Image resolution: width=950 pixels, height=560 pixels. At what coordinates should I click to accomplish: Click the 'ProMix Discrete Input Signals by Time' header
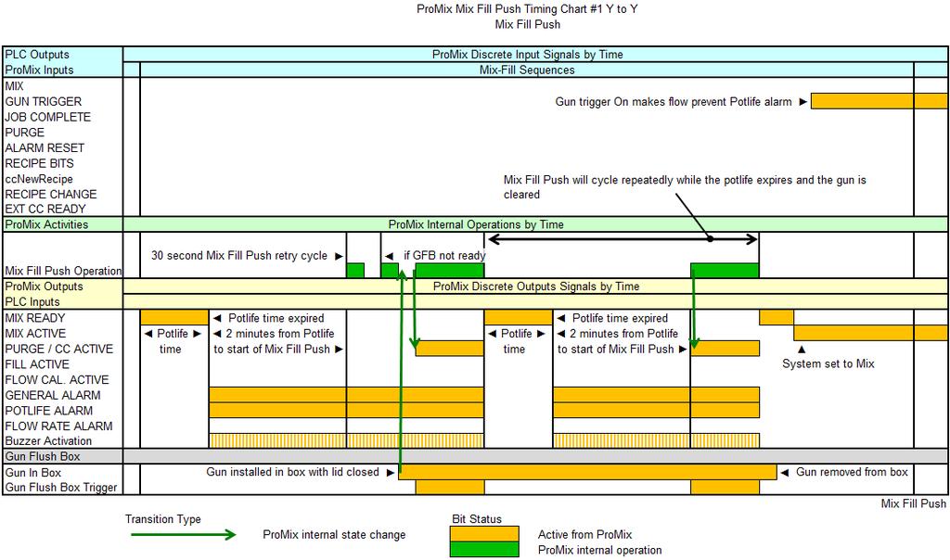point(527,55)
